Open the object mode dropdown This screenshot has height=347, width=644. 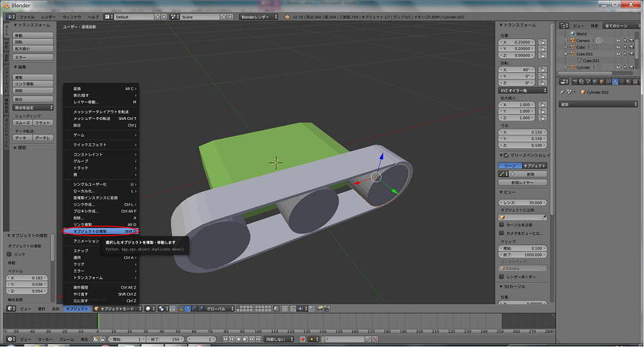pyautogui.click(x=117, y=309)
